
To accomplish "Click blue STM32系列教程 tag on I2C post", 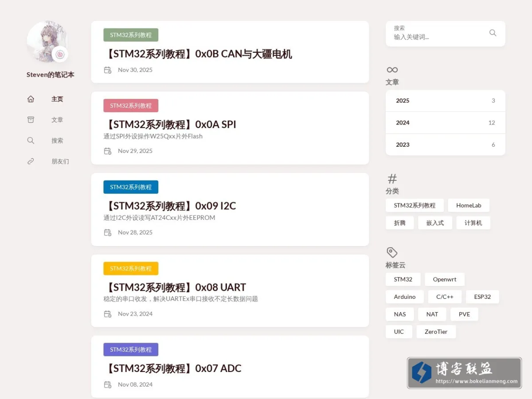I will pos(131,187).
